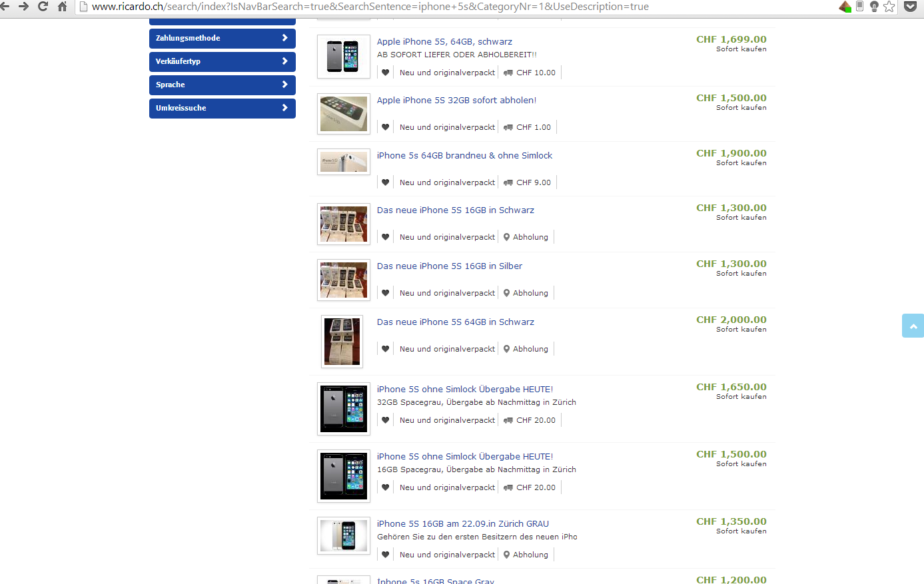
Task: Heart the iPhone 5S 16GB in Schwarz listing
Action: 385,237
